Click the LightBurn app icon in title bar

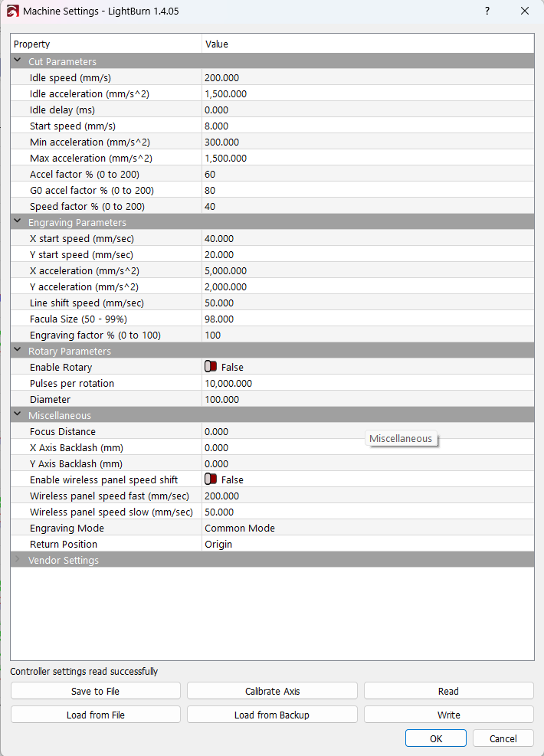click(x=12, y=11)
